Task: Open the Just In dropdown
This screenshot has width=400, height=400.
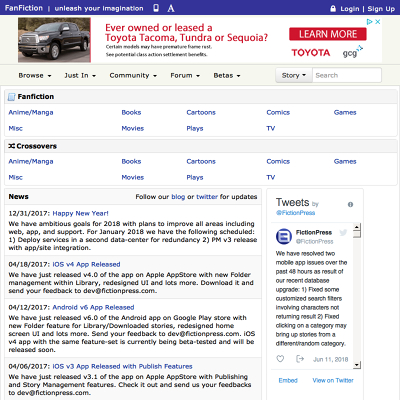Action: pyautogui.click(x=80, y=76)
